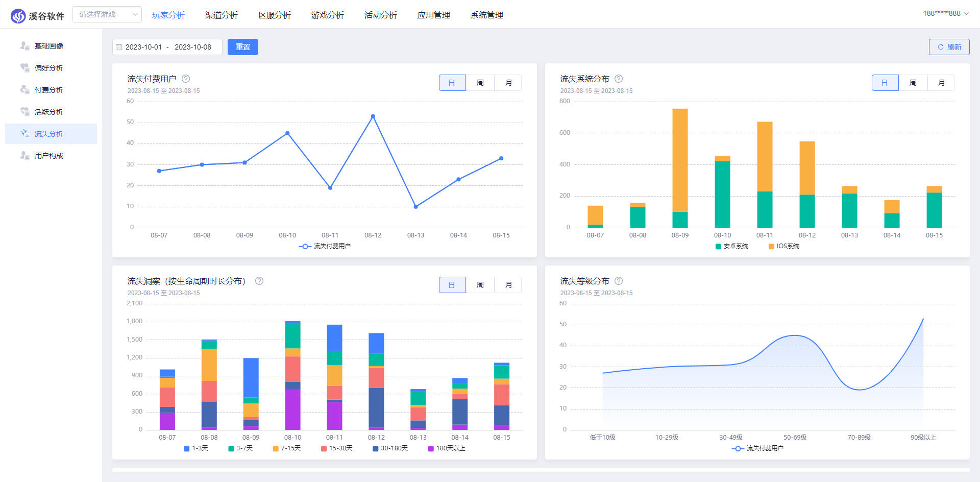Click the 重置 reset button
Image resolution: width=980 pixels, height=482 pixels.
coord(243,47)
